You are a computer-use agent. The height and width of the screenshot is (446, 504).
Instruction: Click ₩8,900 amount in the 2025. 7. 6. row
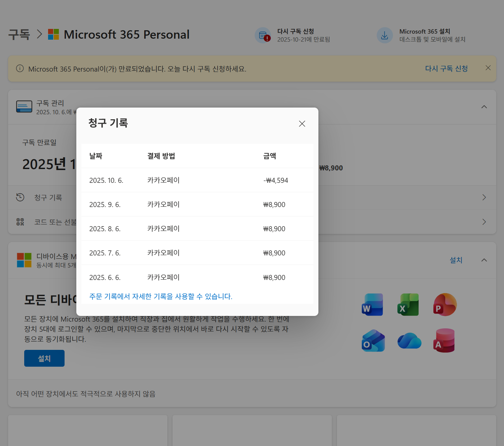coord(274,253)
